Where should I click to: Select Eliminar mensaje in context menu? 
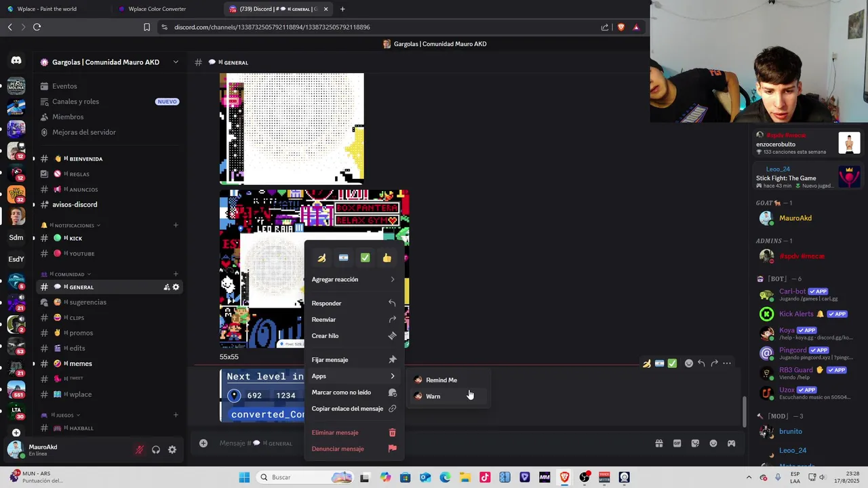click(x=354, y=432)
